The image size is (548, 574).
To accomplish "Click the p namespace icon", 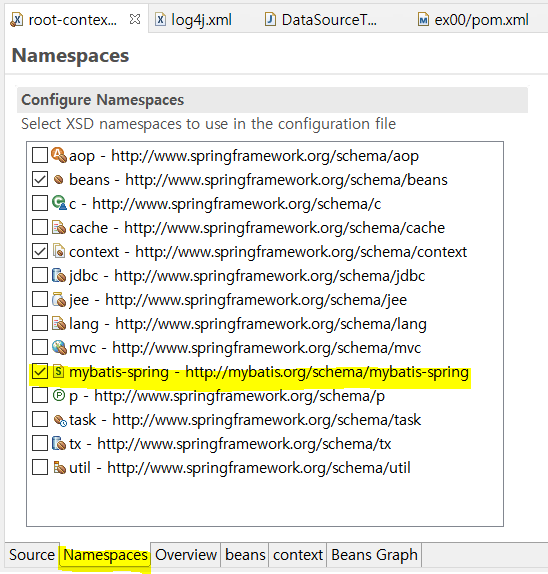I will (x=59, y=395).
